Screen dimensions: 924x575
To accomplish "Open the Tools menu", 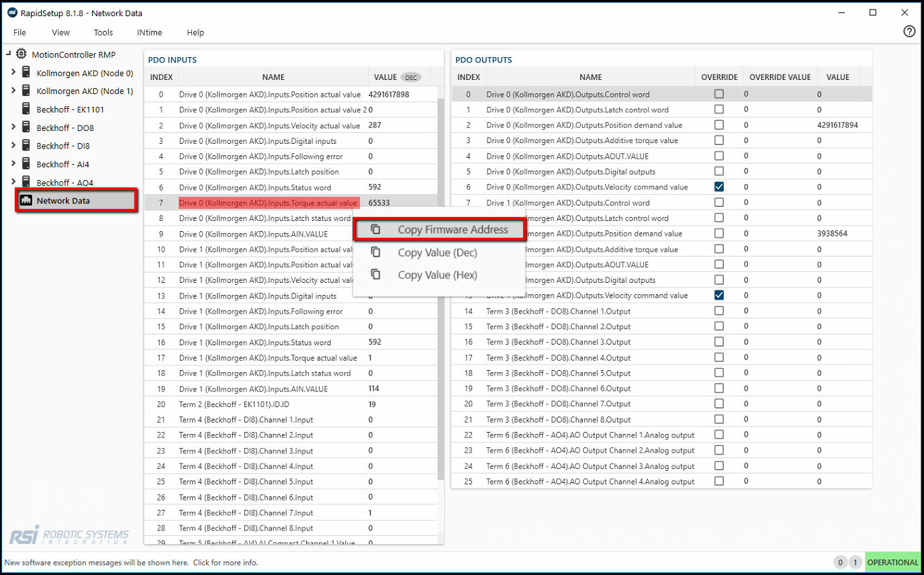I will (103, 32).
